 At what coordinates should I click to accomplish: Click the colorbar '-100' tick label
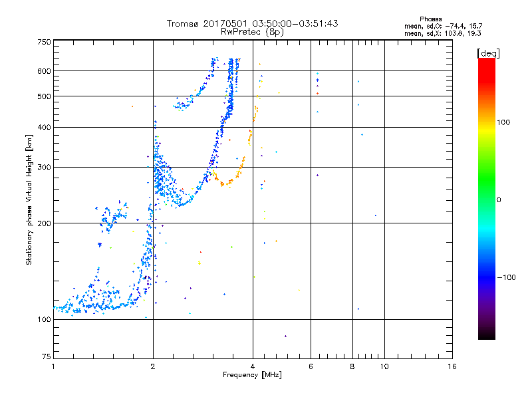pos(506,277)
